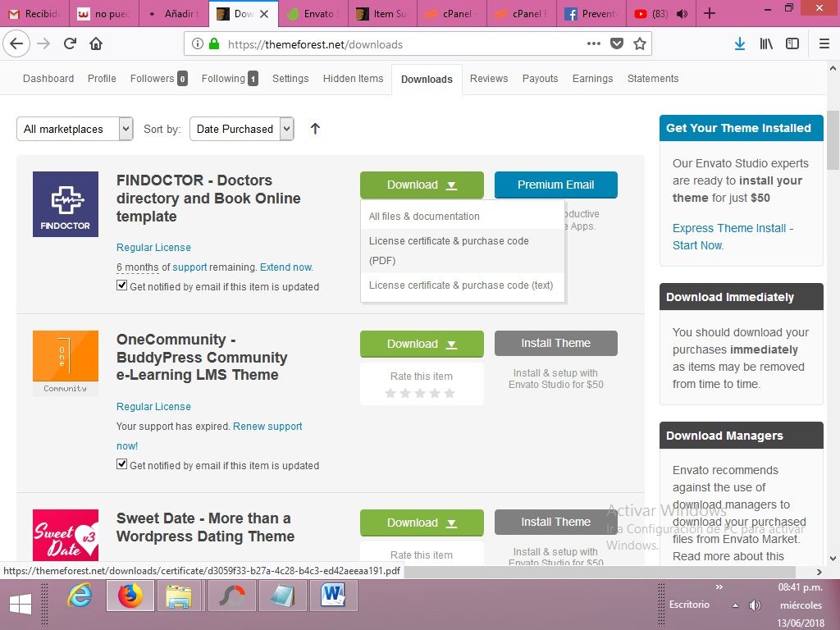This screenshot has height=630, width=840.
Task: Bookmark this page with the star
Action: pyautogui.click(x=640, y=44)
